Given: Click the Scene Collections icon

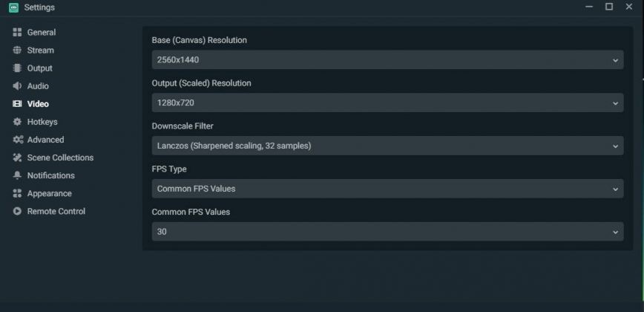Looking at the screenshot, I should (17, 157).
